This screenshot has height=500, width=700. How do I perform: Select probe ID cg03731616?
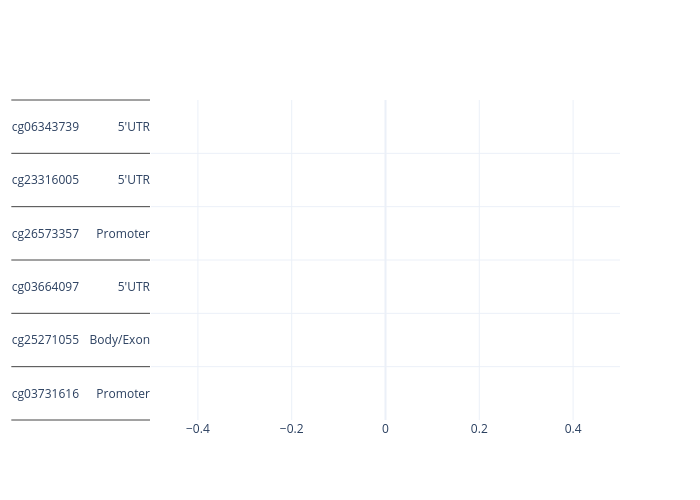pyautogui.click(x=45, y=394)
